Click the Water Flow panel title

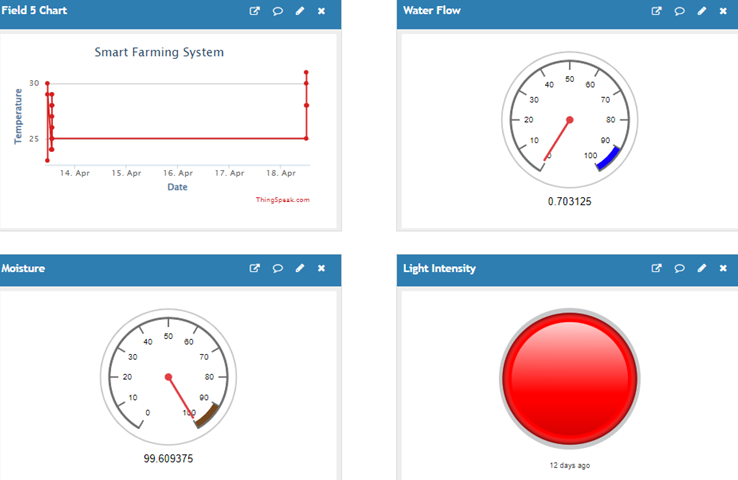pos(432,10)
